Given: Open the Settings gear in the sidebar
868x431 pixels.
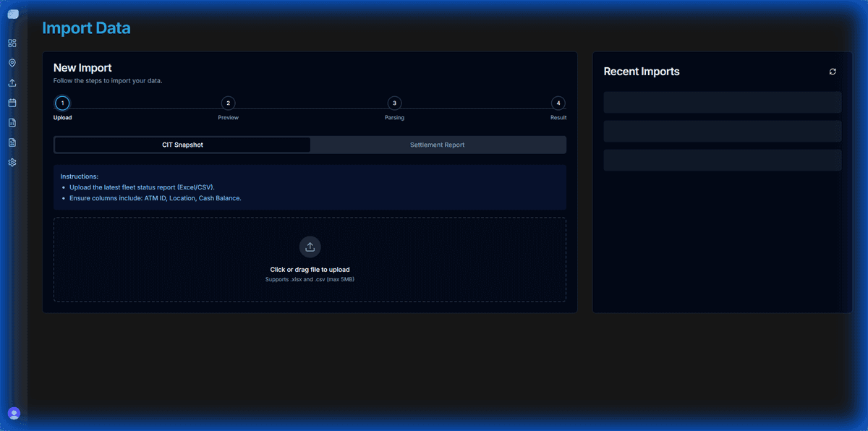Looking at the screenshot, I should click(12, 162).
